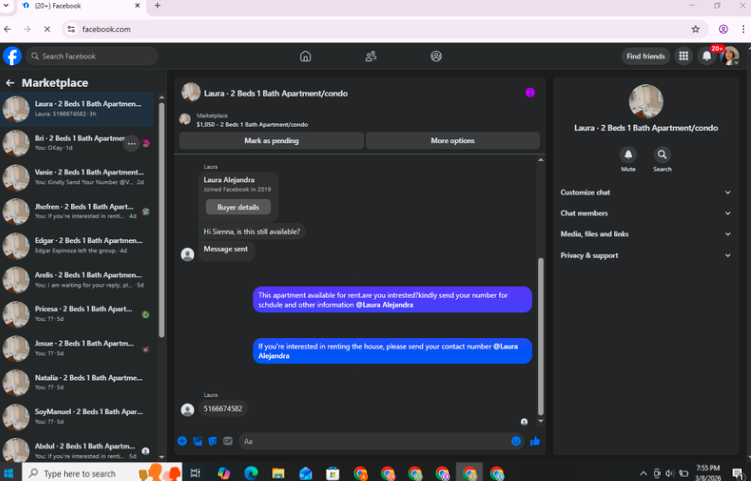
Task: Click Find friends button
Action: pos(645,56)
